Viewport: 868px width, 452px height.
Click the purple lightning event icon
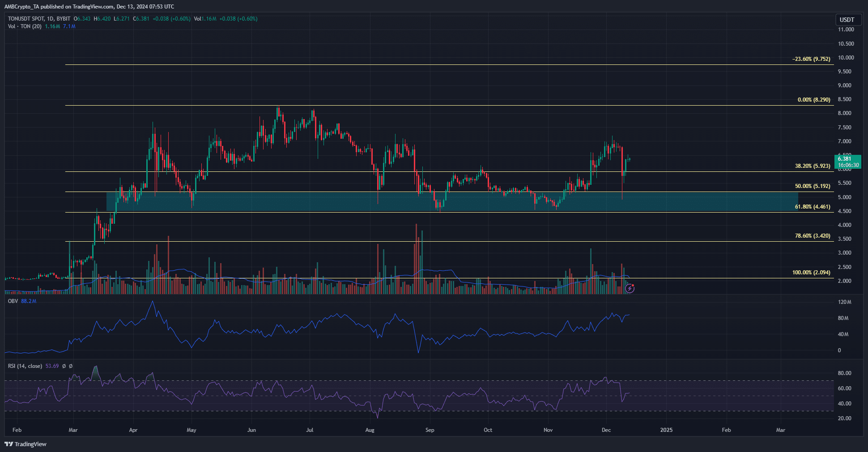[x=630, y=288]
